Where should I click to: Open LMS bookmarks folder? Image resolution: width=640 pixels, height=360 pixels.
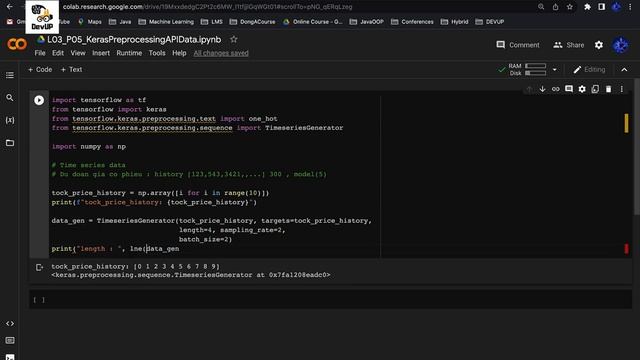point(212,22)
